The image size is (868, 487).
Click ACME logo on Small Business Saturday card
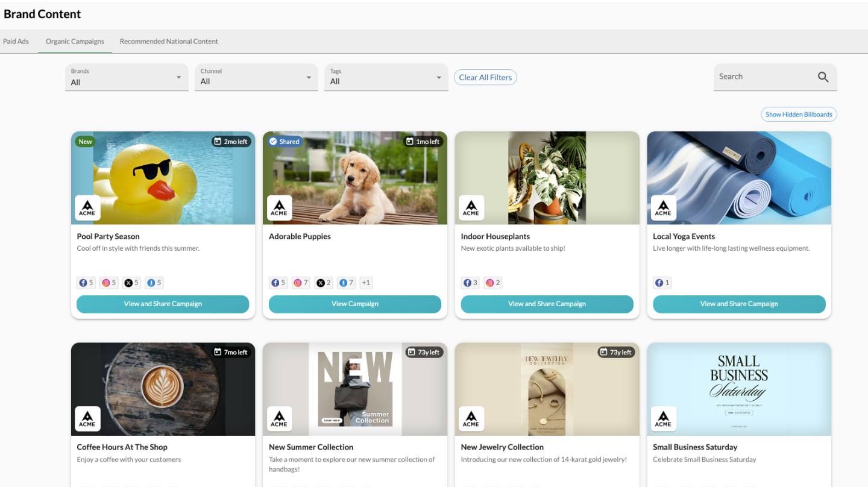click(x=663, y=419)
